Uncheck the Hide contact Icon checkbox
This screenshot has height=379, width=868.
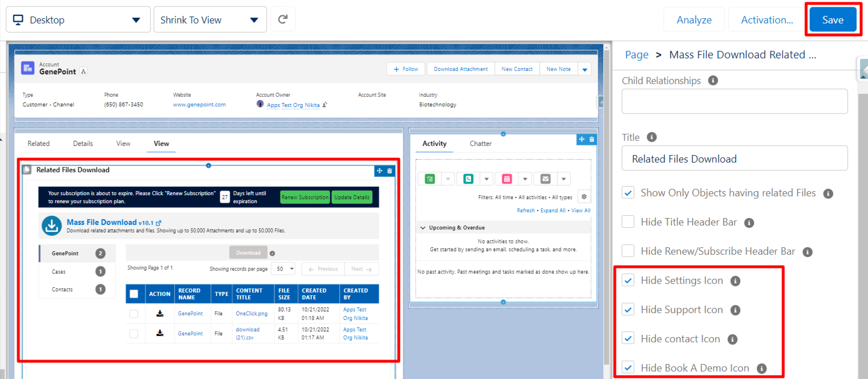(629, 339)
